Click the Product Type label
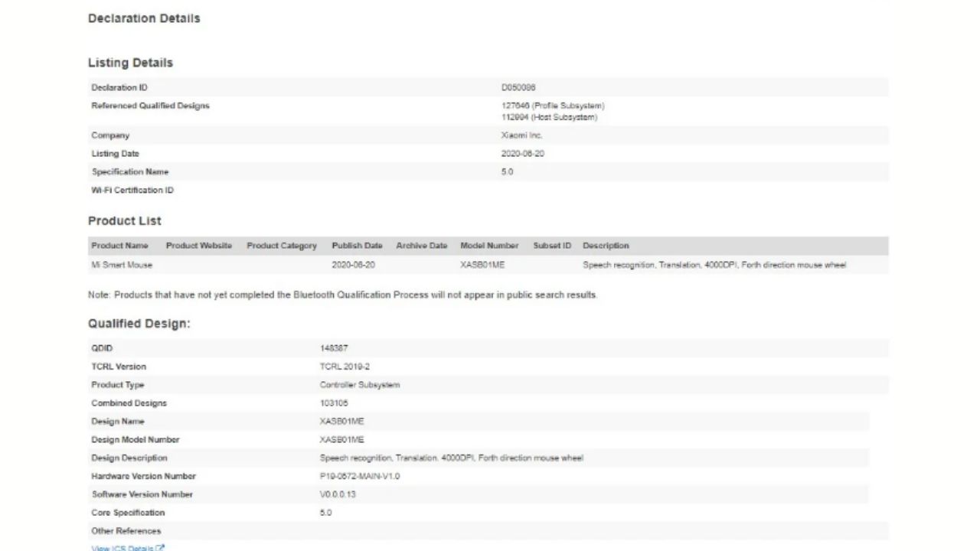This screenshot has width=980, height=551. pyautogui.click(x=118, y=385)
